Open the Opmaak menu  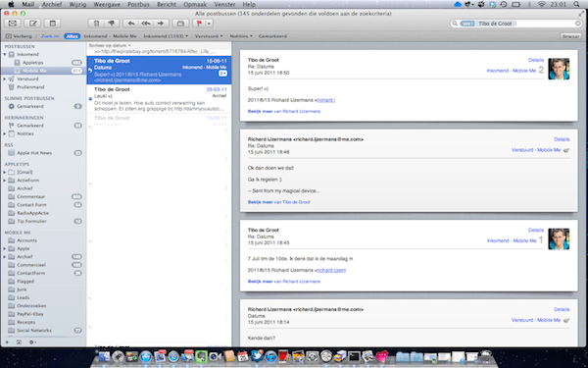click(x=195, y=5)
